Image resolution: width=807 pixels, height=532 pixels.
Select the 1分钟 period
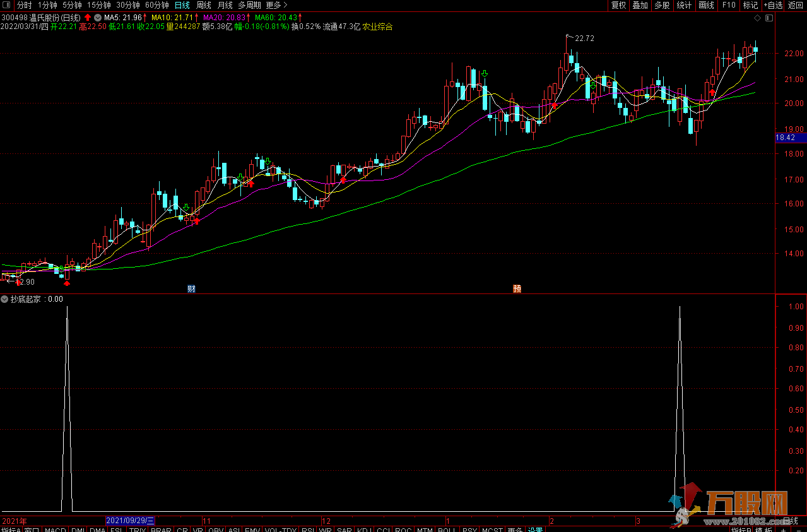47,5
